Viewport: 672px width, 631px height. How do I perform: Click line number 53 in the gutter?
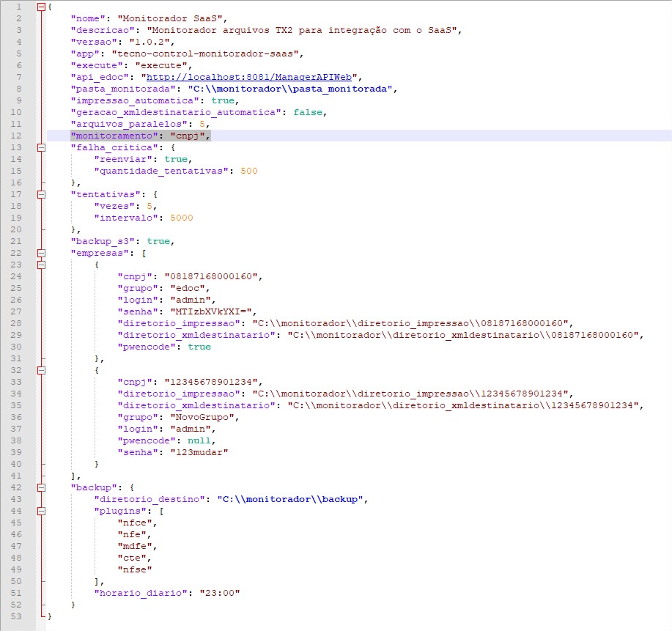pyautogui.click(x=16, y=616)
